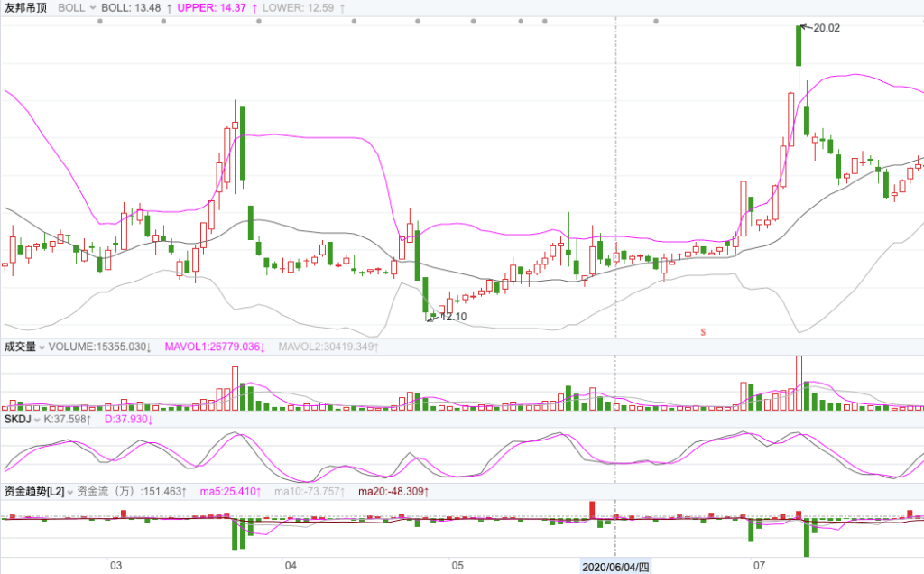Click the red S signal marker
The height and width of the screenshot is (574, 924).
(703, 332)
